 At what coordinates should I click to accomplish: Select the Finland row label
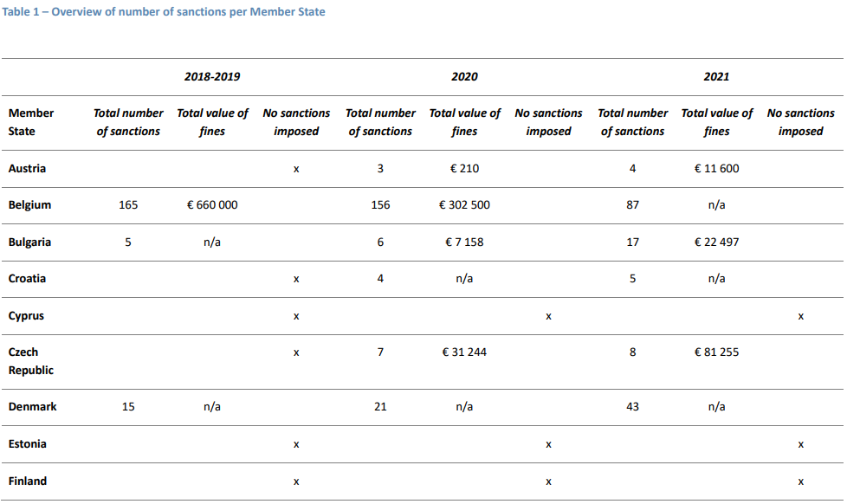tap(28, 481)
